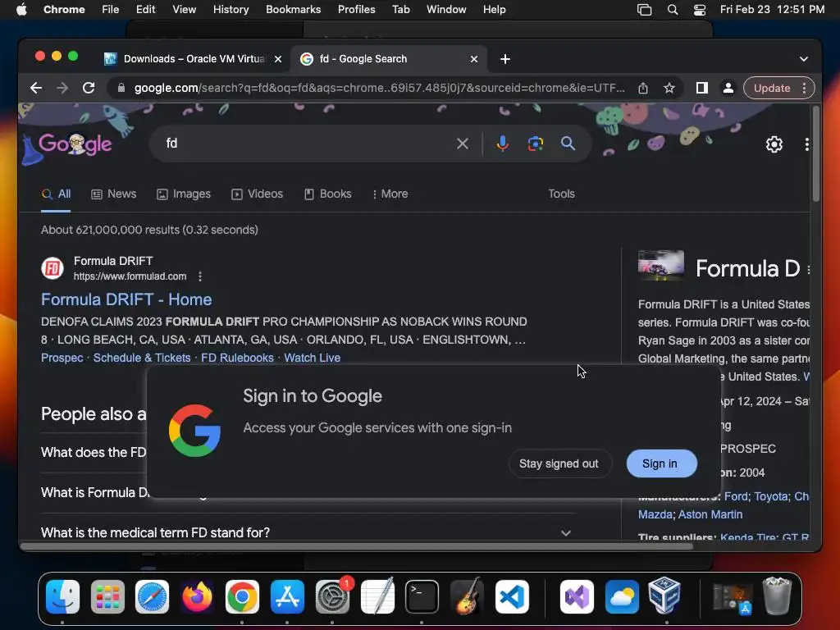Open the Bookmarks menu in the menu bar

click(293, 10)
